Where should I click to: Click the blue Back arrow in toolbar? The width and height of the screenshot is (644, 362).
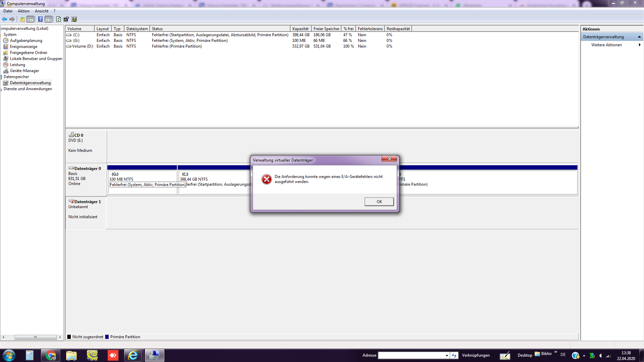4,19
